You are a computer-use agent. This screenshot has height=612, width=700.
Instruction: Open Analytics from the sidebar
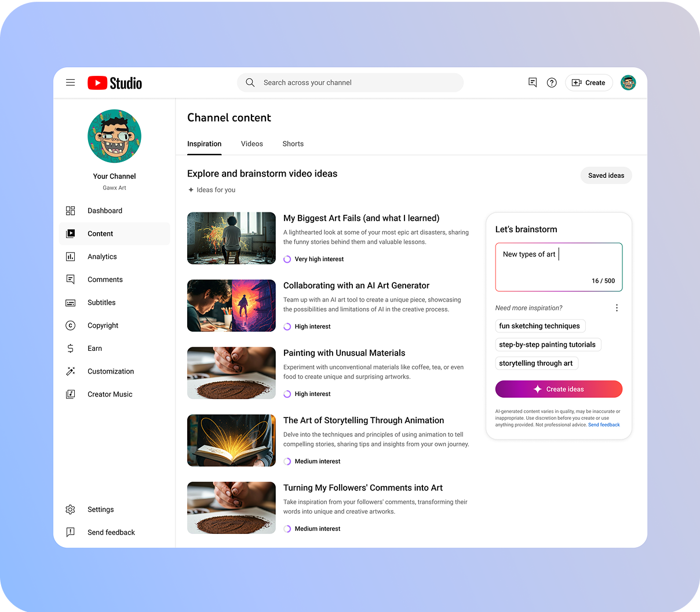click(x=102, y=256)
